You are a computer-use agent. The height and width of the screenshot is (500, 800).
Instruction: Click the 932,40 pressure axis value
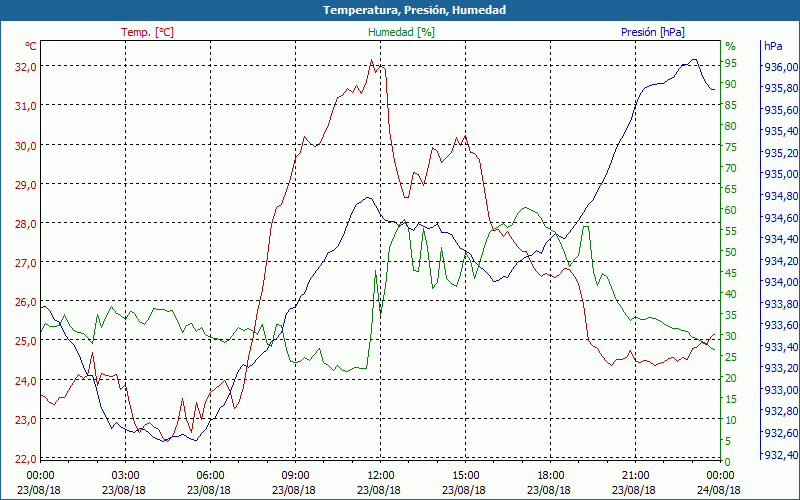tap(781, 455)
